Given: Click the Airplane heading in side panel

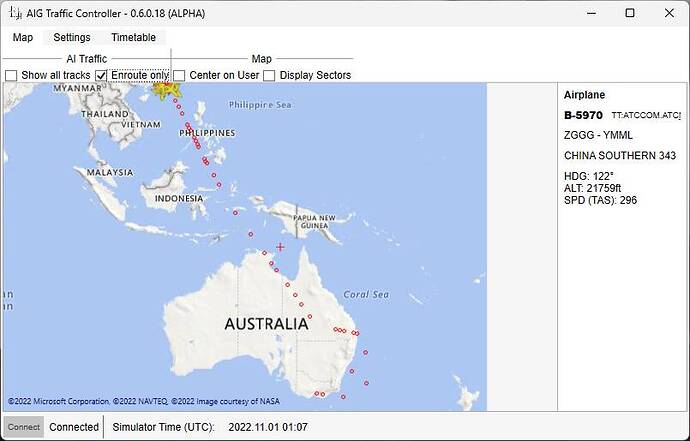Looking at the screenshot, I should coord(584,95).
